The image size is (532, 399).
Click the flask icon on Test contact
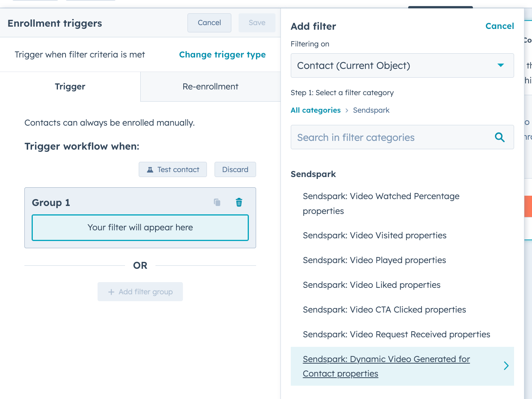point(150,170)
